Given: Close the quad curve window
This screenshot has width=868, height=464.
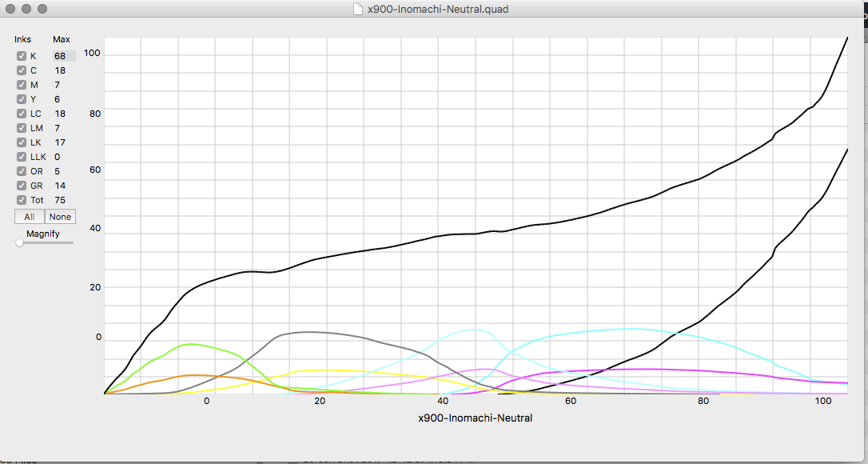Looking at the screenshot, I should (x=10, y=9).
